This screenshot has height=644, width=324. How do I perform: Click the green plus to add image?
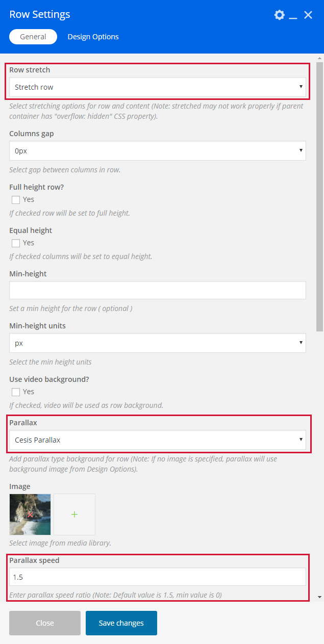74,514
